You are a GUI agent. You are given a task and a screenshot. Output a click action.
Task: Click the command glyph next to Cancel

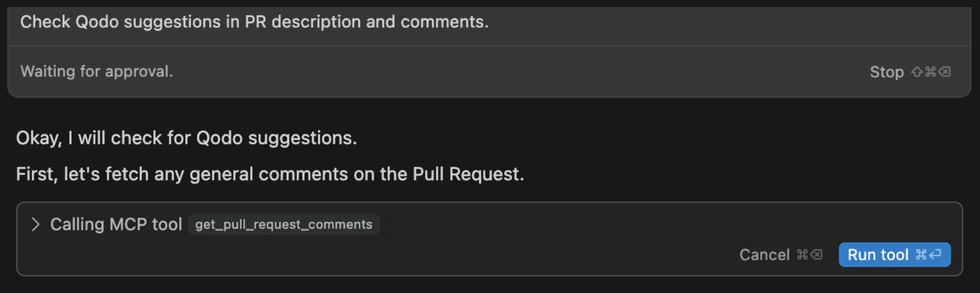(x=802, y=255)
